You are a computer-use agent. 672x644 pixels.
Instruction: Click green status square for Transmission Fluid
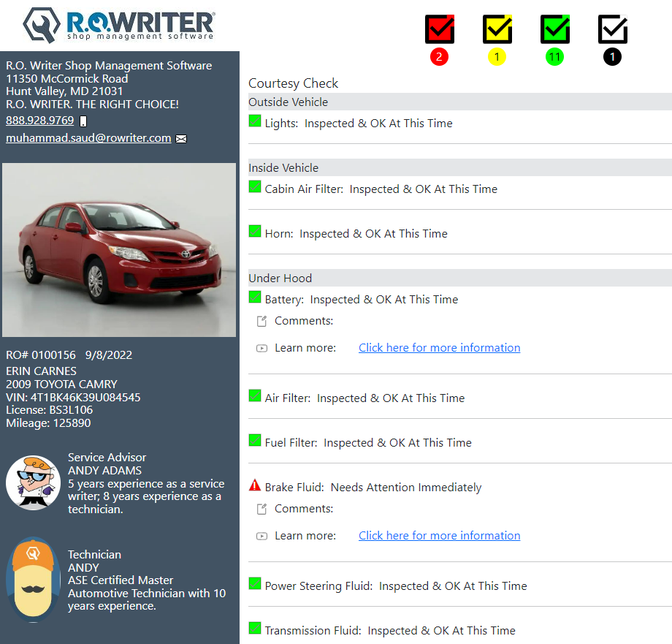click(255, 628)
